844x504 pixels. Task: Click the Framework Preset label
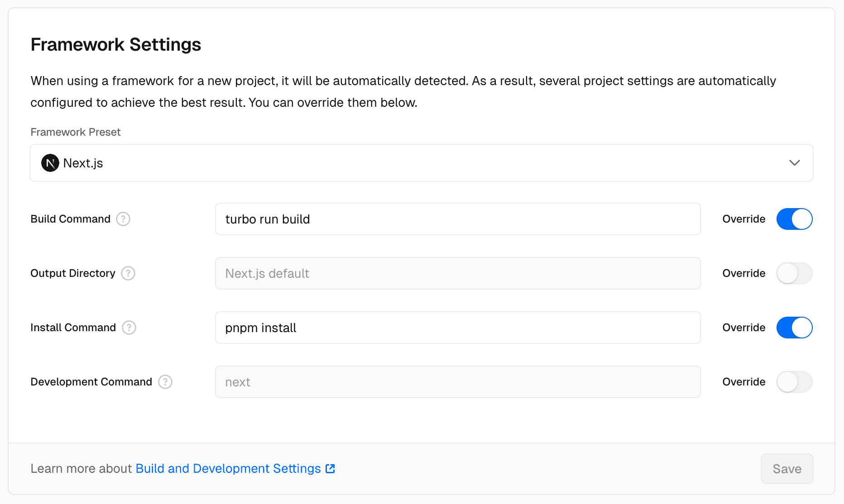pyautogui.click(x=76, y=132)
